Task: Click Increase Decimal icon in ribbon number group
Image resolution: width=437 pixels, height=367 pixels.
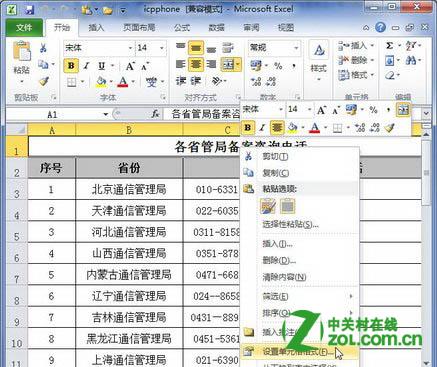Action: pyautogui.click(x=256, y=82)
